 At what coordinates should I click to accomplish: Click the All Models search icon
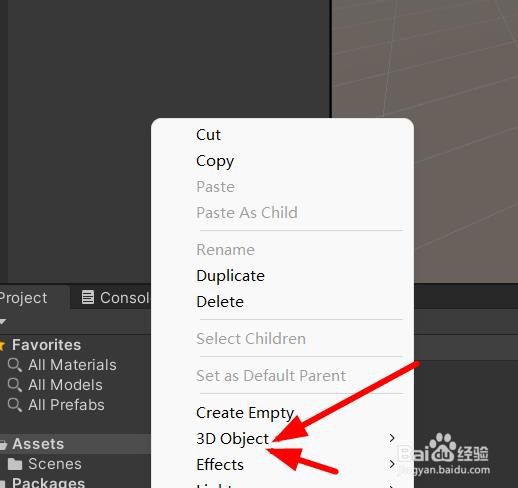click(x=15, y=385)
